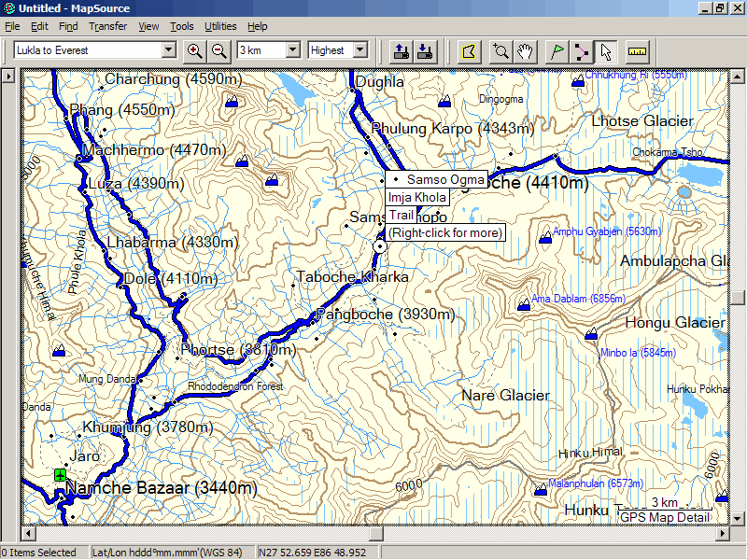Select the Route creation tool
747x560 pixels.
[x=582, y=51]
